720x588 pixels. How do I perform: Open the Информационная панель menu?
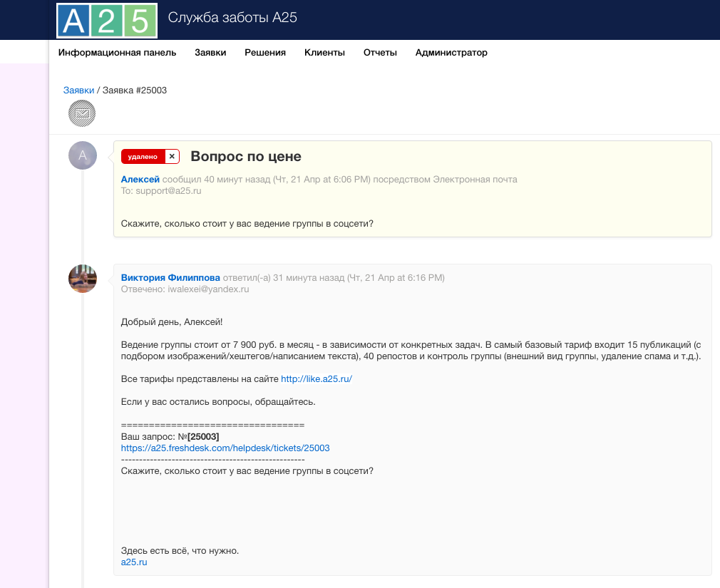117,53
